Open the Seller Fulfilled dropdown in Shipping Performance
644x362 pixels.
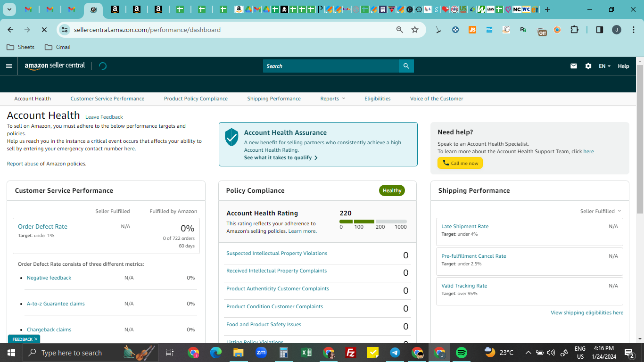[601, 211]
